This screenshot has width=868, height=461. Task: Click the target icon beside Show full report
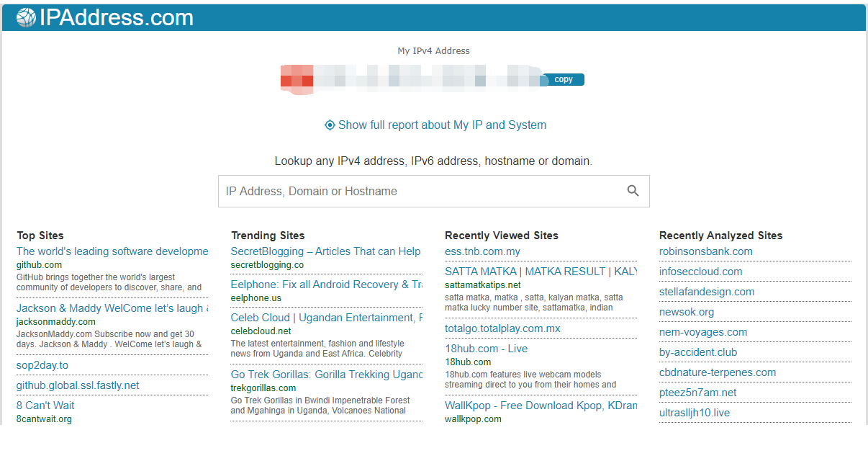click(x=330, y=125)
